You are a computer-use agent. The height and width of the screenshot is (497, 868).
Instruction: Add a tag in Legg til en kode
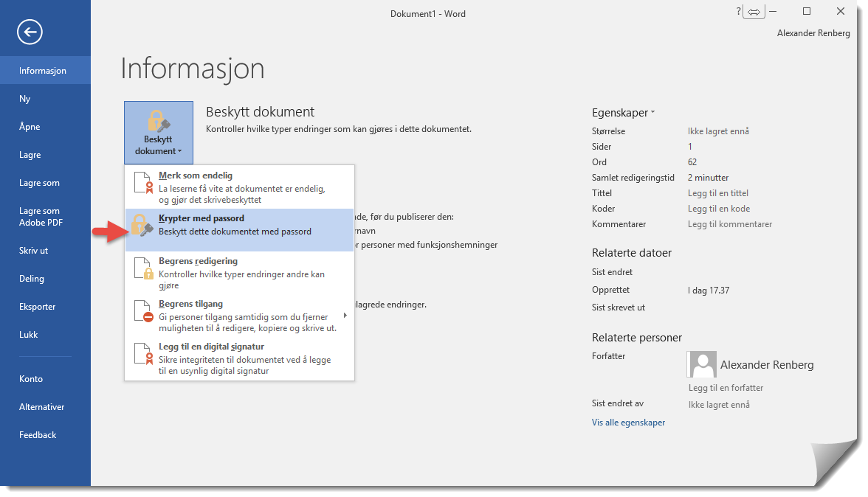[718, 209]
